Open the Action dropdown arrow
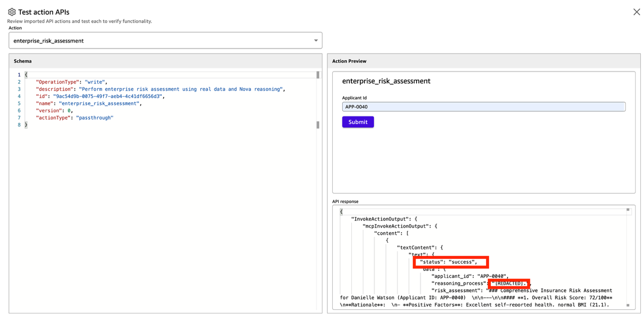Image resolution: width=644 pixels, height=317 pixels. (x=316, y=41)
